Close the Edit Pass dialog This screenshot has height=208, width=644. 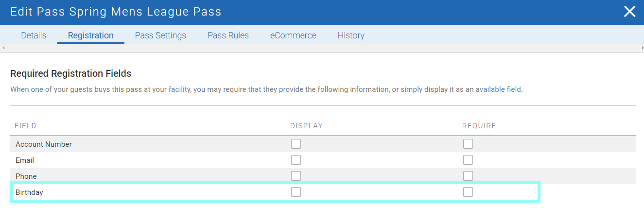coord(629,12)
